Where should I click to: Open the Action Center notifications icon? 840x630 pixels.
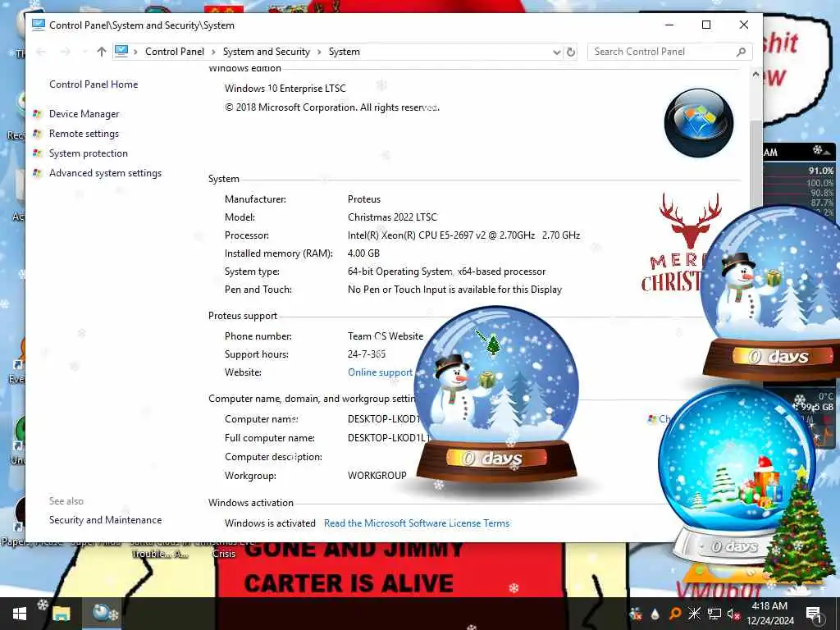tap(815, 614)
